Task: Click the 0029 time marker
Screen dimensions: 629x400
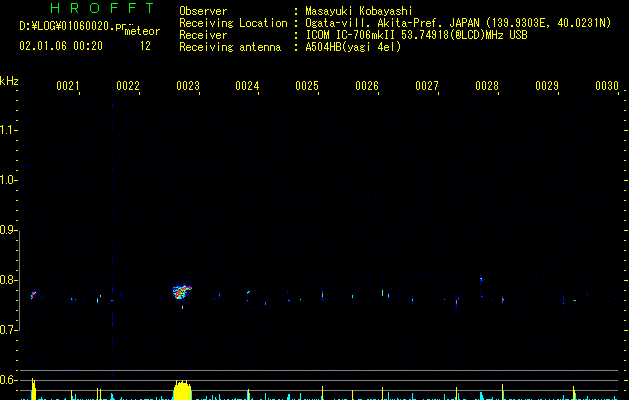Action: 547,86
